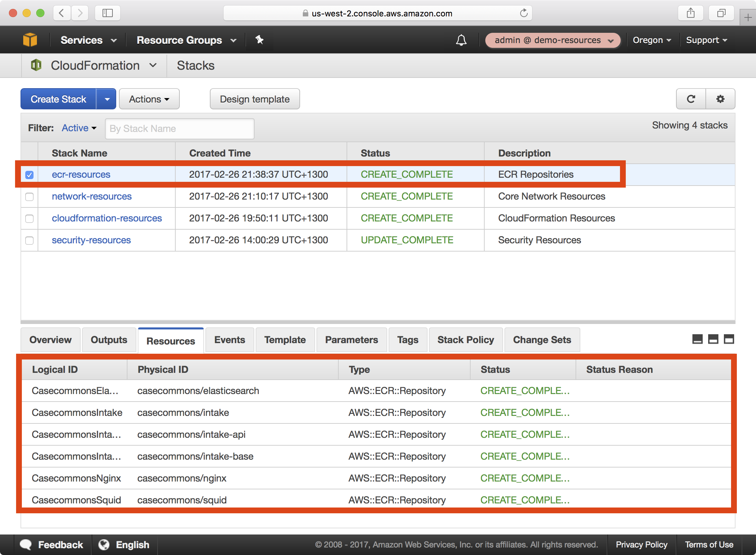Reload page from address bar icon
Image resolution: width=756 pixels, height=555 pixels.
[x=524, y=13]
